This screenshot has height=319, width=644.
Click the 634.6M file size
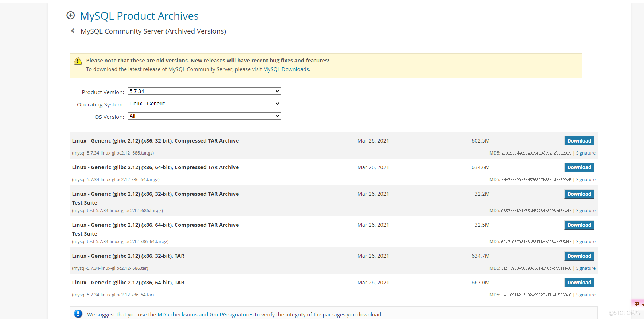(480, 167)
